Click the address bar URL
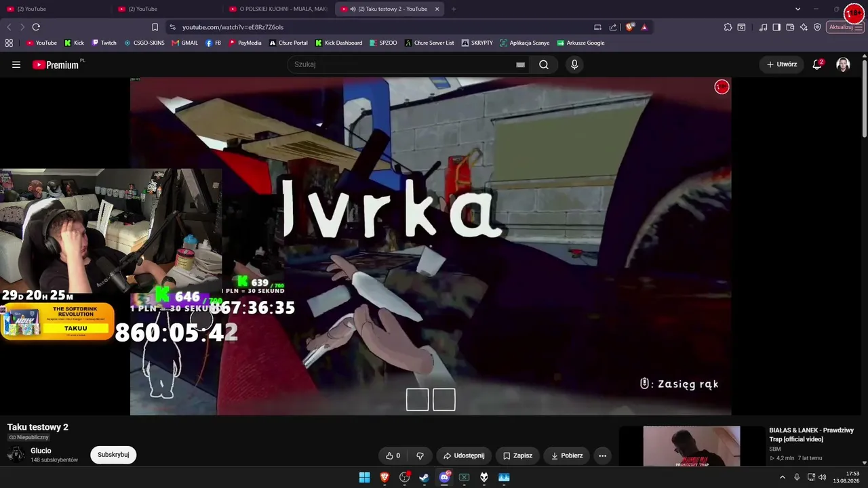 pos(233,27)
